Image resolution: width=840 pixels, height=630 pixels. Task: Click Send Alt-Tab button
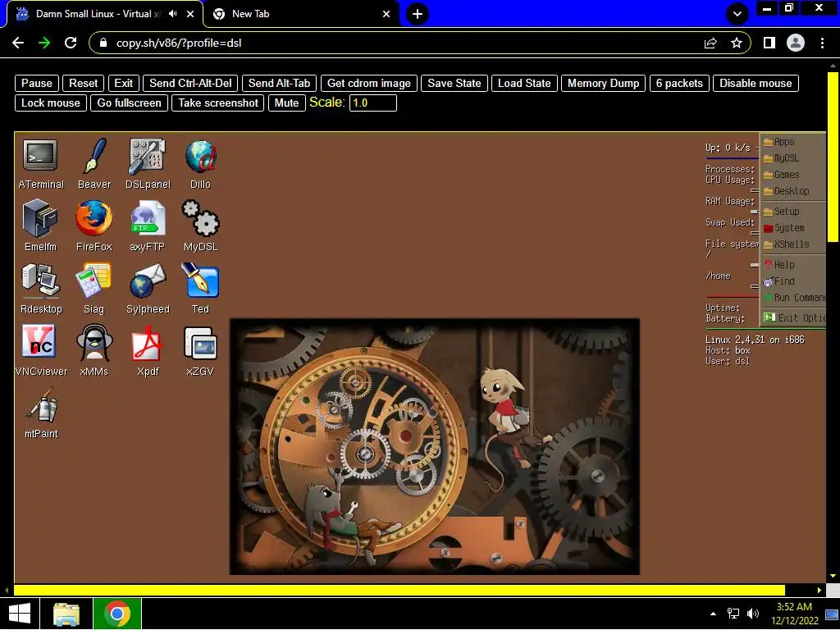pyautogui.click(x=279, y=83)
